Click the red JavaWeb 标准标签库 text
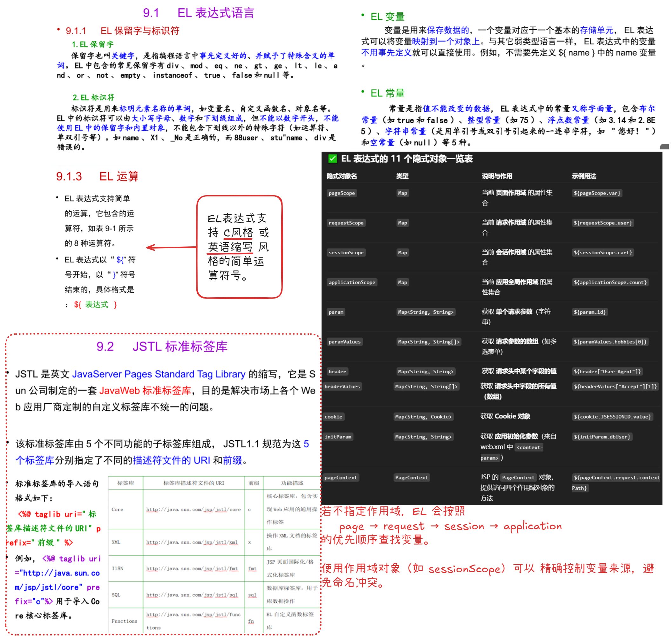The image size is (672, 638). 146,391
